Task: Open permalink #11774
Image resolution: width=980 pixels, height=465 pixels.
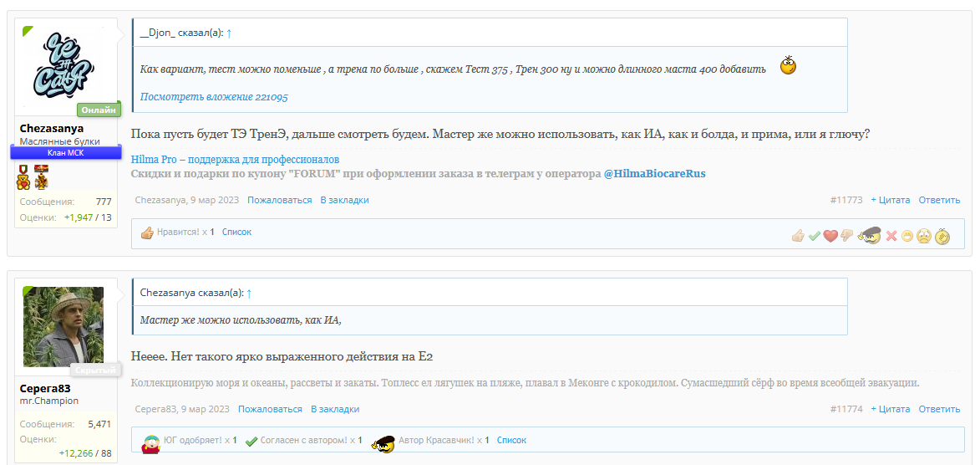Action: [x=846, y=409]
